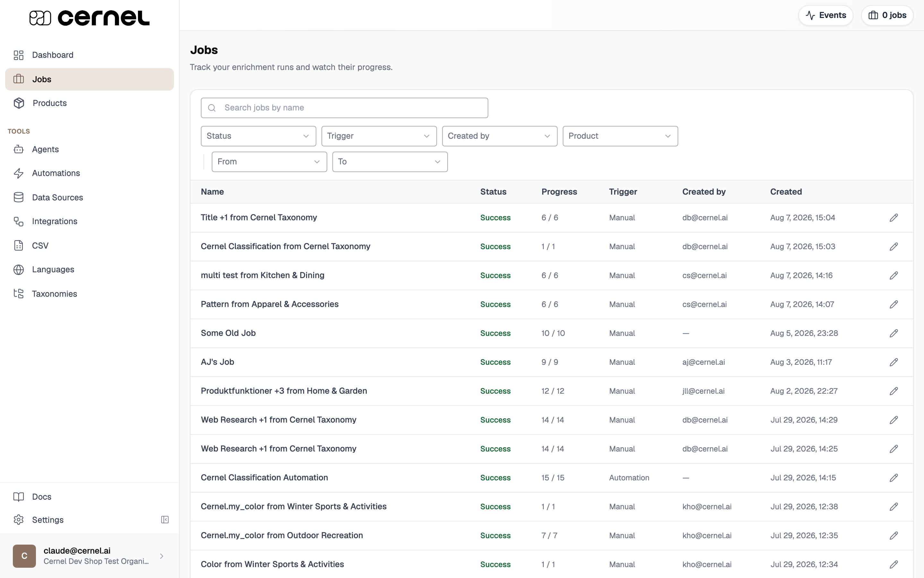Click the Aug 5, 2026, 23:28 date

coord(804,333)
